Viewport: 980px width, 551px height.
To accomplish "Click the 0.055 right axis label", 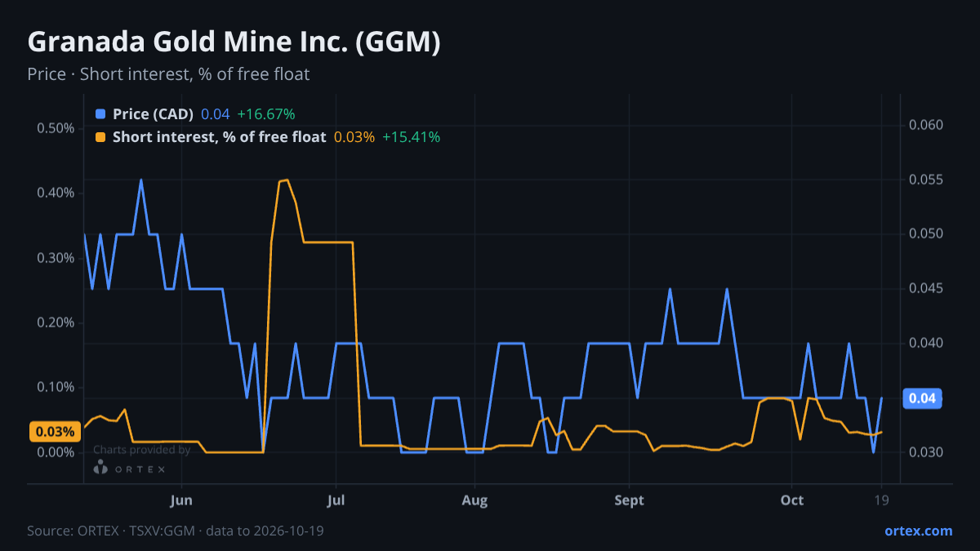I will [926, 180].
